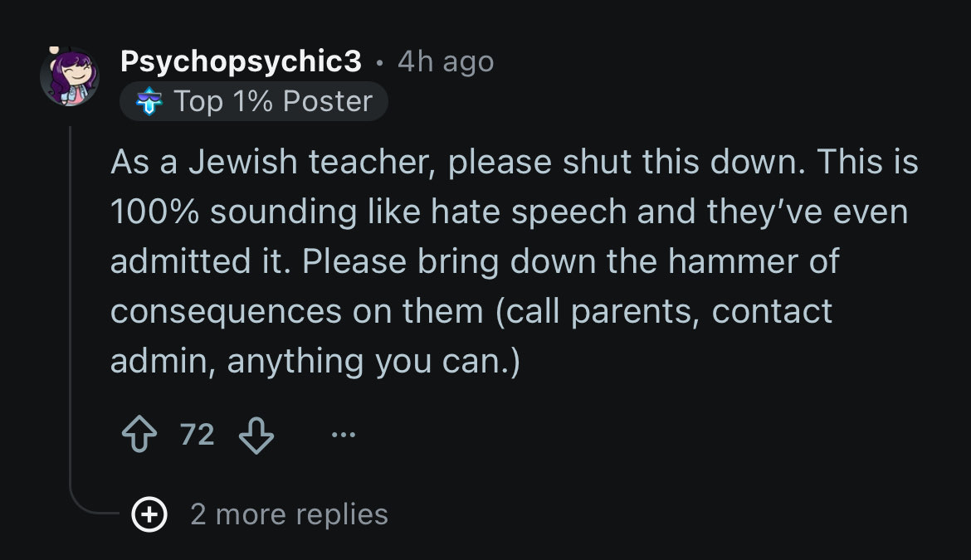Image resolution: width=971 pixels, height=560 pixels.
Task: Open the "2 more replies" link
Action: pyautogui.click(x=289, y=514)
